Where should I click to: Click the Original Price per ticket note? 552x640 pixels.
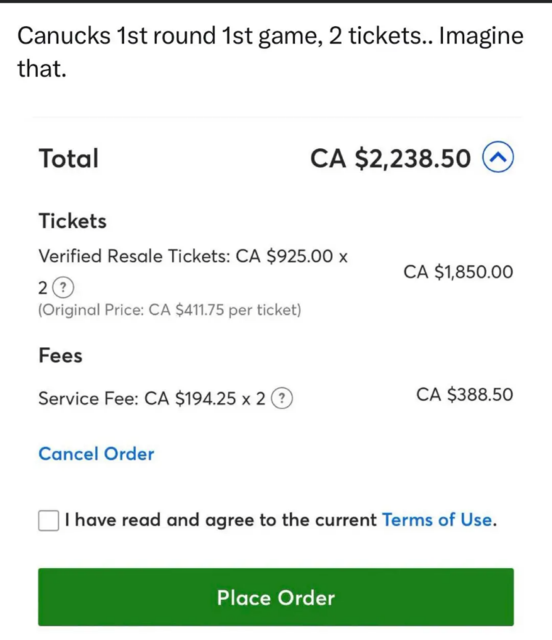[x=169, y=310]
